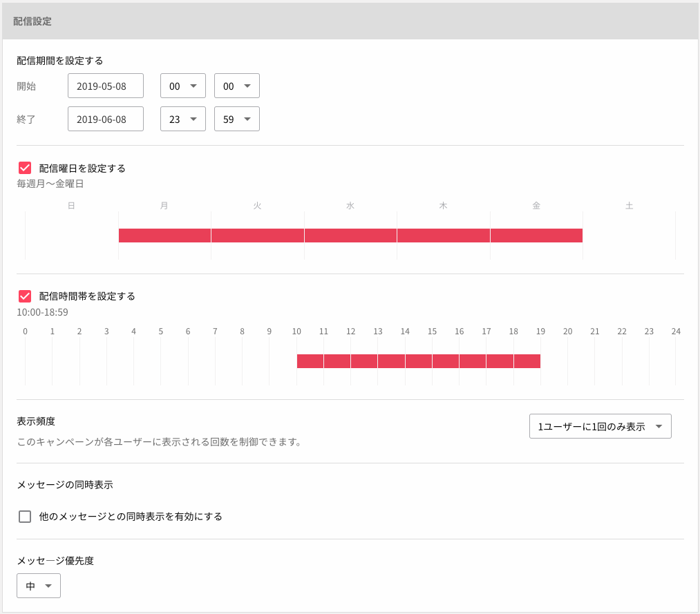Click the Tuesday (火) red bar segment
This screenshot has width=700, height=614.
click(258, 235)
